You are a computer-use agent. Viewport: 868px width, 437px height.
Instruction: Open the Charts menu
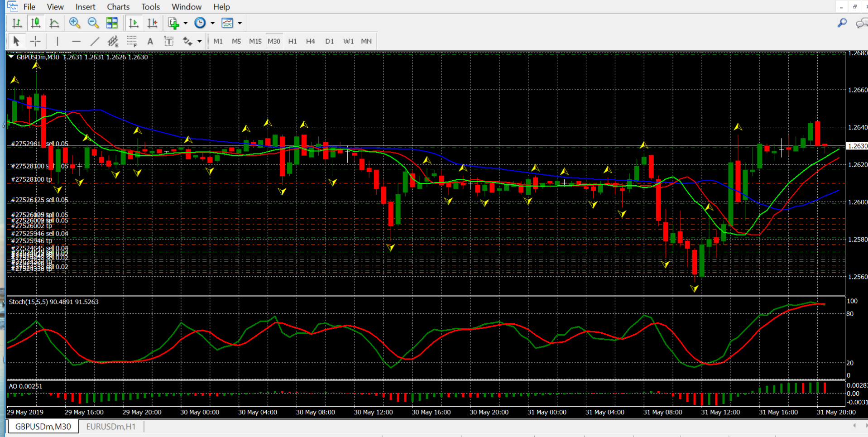click(118, 7)
